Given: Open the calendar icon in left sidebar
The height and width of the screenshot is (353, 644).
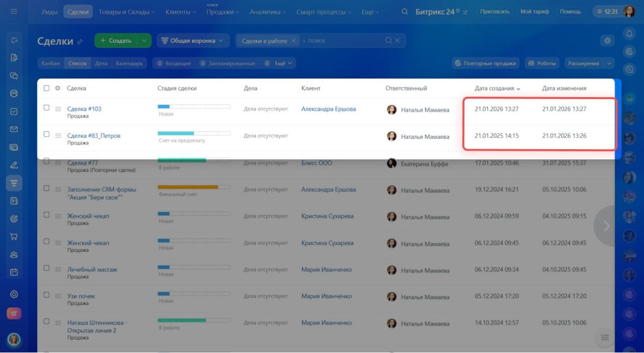Looking at the screenshot, I should 14,272.
